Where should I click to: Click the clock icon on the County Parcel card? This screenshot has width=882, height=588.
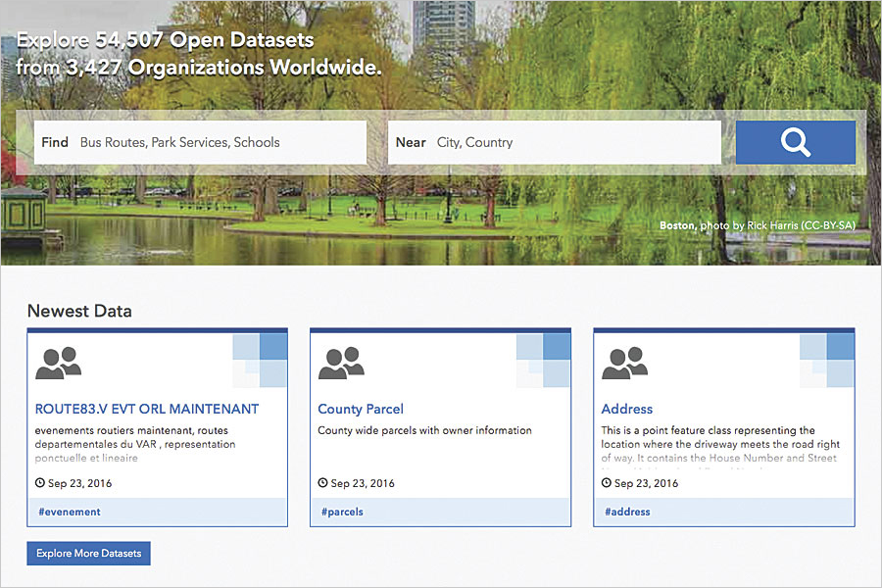322,482
